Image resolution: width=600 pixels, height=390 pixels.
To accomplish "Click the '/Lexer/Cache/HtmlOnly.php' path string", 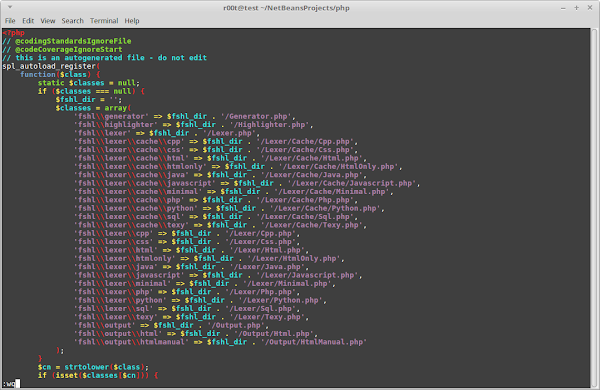I will click(339, 166).
